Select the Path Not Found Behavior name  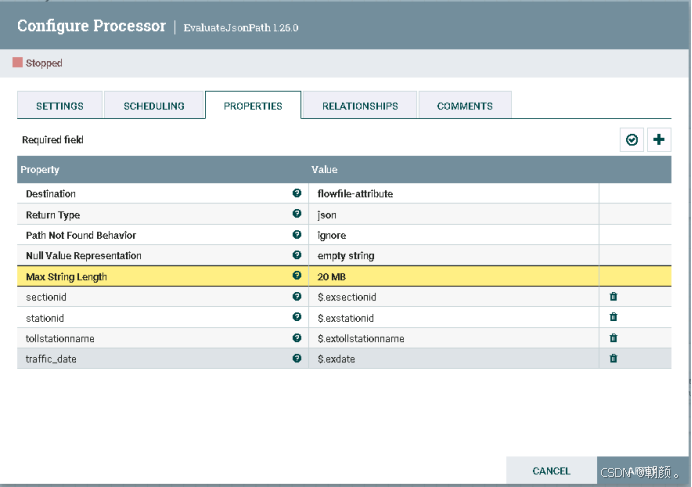(81, 235)
